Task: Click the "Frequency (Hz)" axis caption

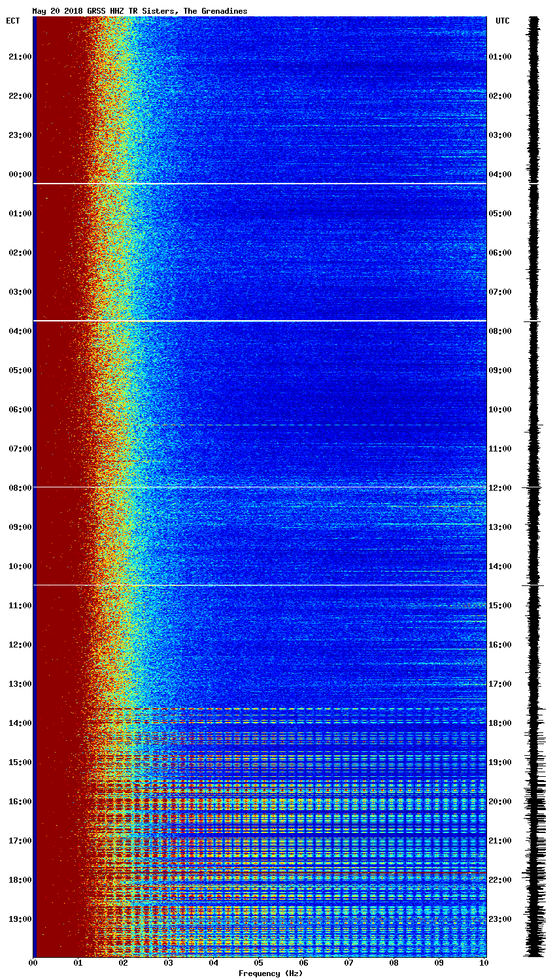Action: tap(271, 973)
